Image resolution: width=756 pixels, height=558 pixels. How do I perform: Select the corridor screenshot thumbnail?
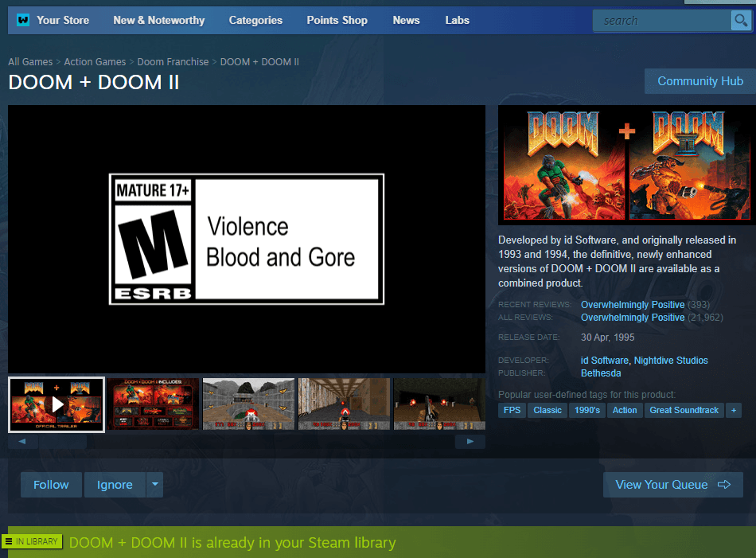344,404
